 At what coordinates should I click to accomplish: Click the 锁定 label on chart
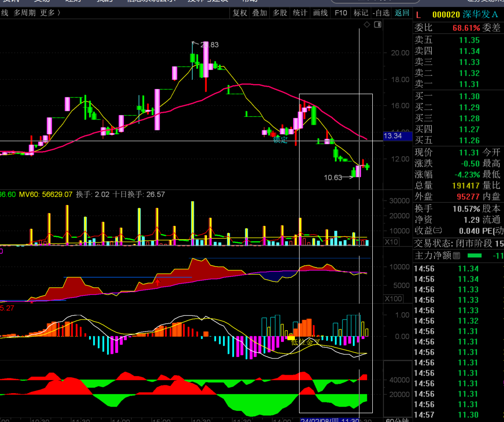coord(280,140)
